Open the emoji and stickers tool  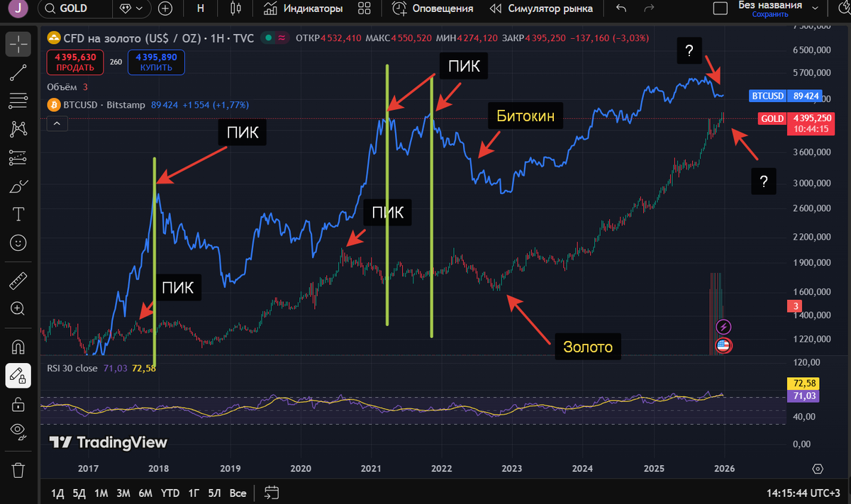coord(18,242)
